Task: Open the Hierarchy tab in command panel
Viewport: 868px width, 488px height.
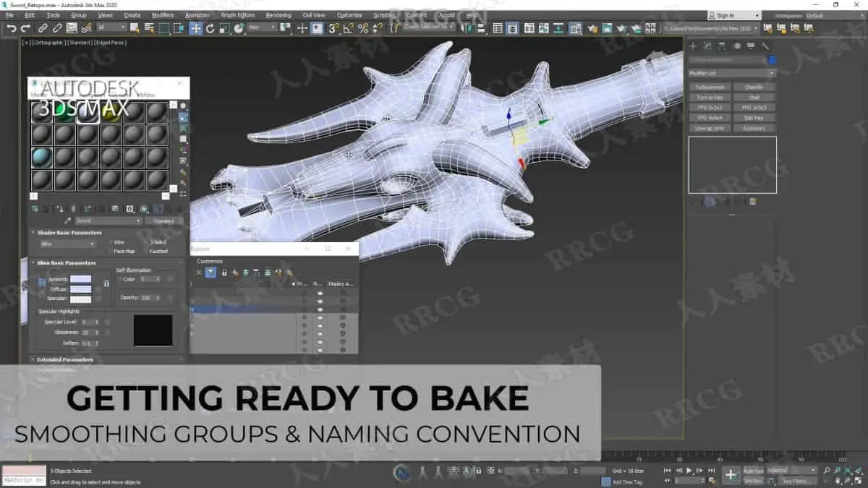Action: pyautogui.click(x=722, y=46)
